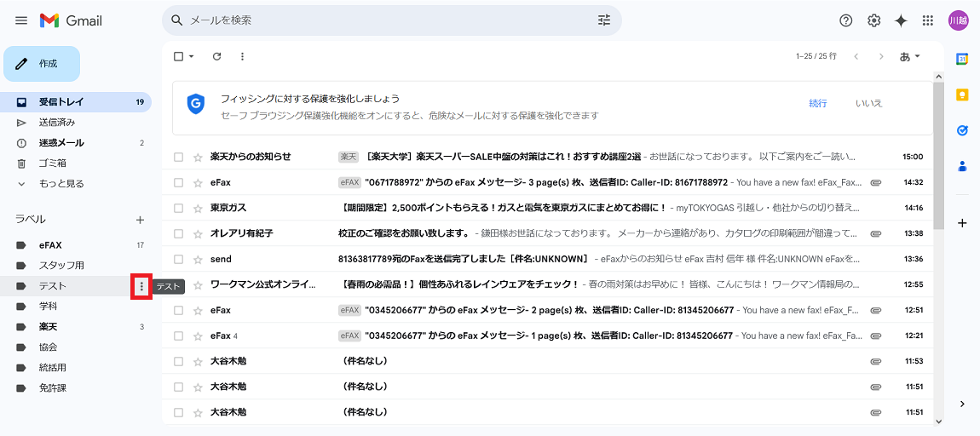
Task: Click the Refresh inbox icon
Action: tap(216, 57)
